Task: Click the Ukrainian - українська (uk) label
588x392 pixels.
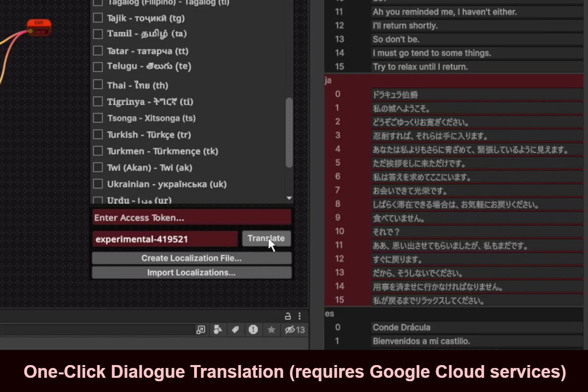Action: click(167, 184)
